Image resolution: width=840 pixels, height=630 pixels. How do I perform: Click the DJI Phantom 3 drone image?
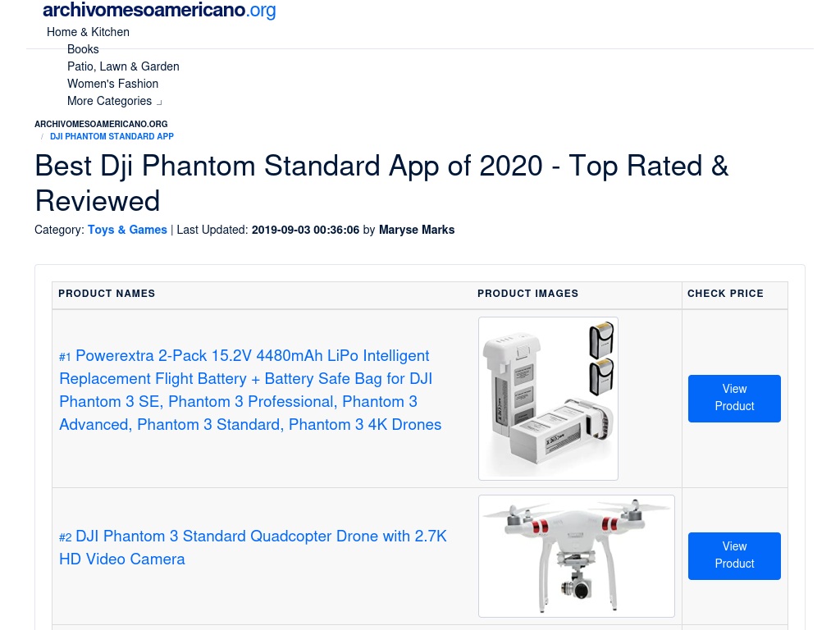point(577,556)
